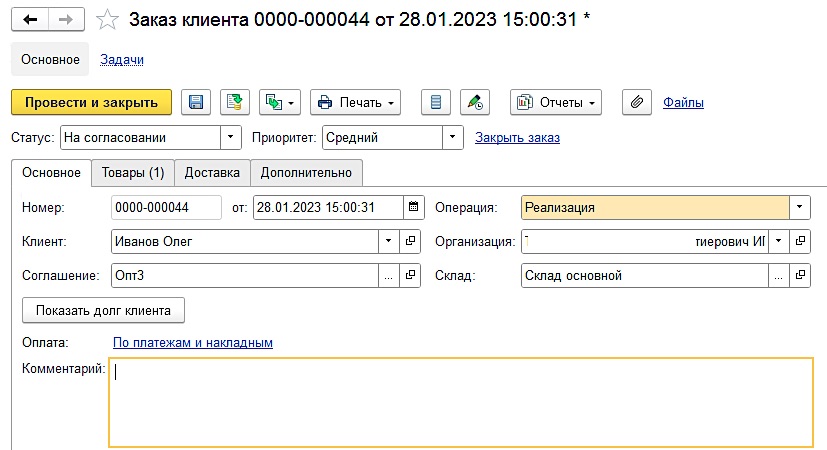The image size is (827, 450).
Task: Expand the Приоритет dropdown arrow
Action: click(x=453, y=137)
